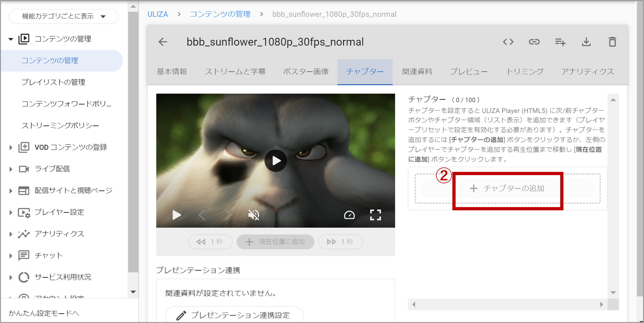Click chapter panel horizontal scroll right arrow

[601, 304]
